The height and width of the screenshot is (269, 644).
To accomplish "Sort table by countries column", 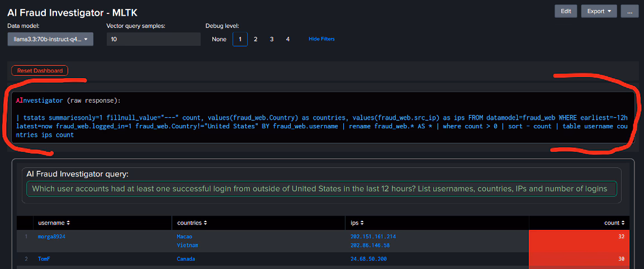I will click(x=193, y=223).
